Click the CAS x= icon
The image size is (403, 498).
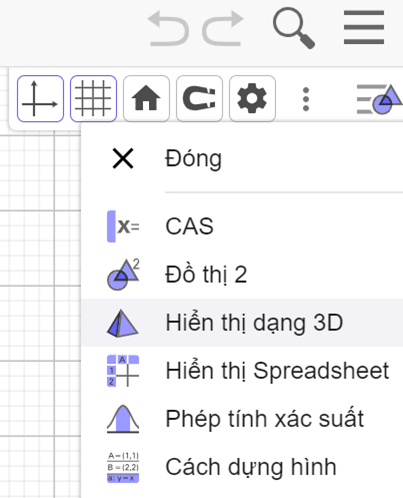123,226
